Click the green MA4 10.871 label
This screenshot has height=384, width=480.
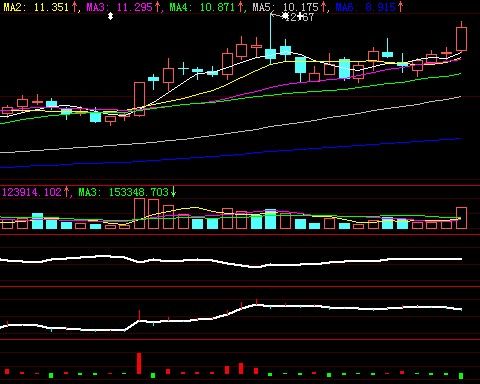coord(202,7)
